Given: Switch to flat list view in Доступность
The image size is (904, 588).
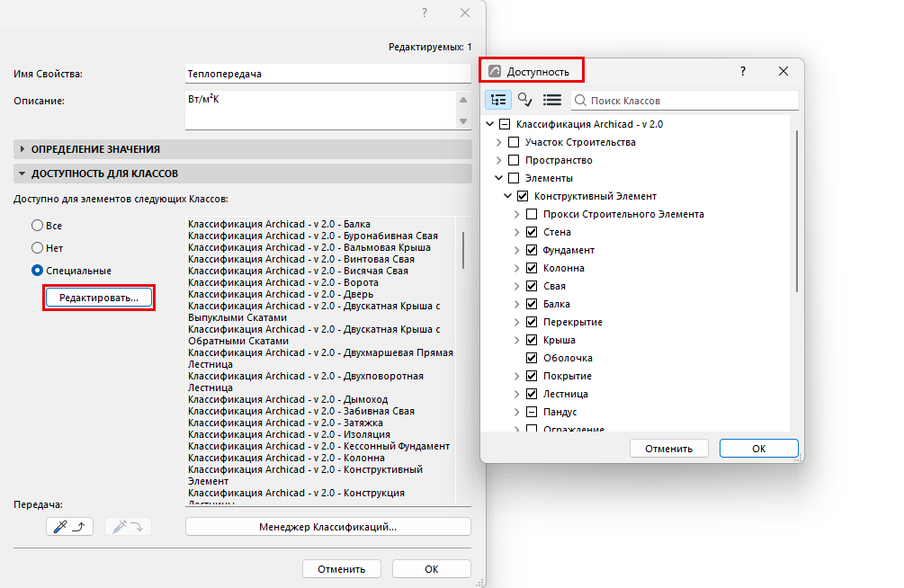Looking at the screenshot, I should (x=551, y=100).
